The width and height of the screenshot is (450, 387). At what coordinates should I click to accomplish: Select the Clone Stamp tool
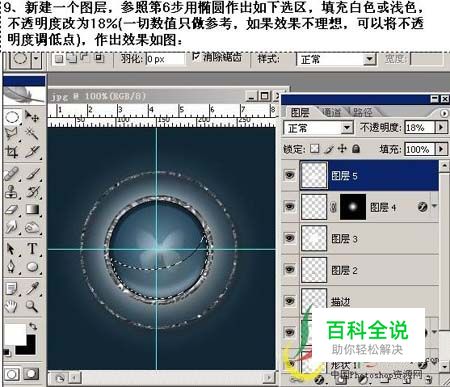(12, 192)
